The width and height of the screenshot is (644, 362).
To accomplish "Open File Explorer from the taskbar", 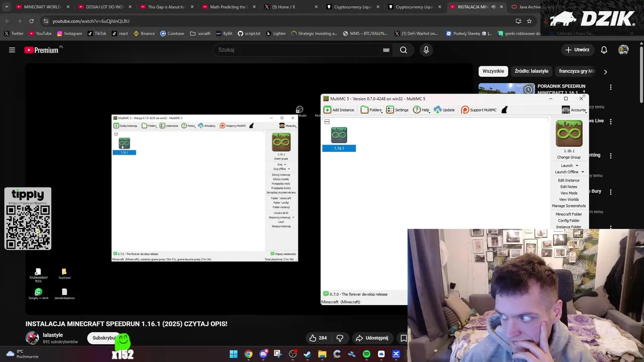I will pyautogui.click(x=322, y=354).
